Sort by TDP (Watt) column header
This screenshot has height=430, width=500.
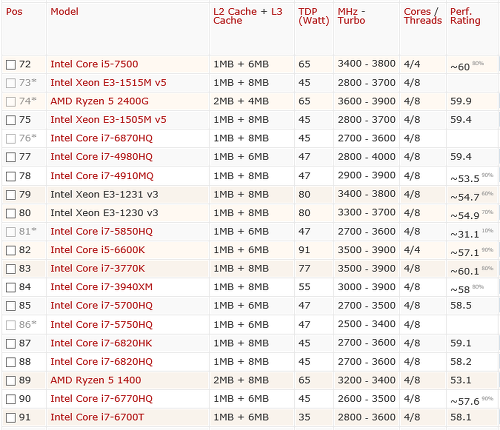(x=314, y=16)
